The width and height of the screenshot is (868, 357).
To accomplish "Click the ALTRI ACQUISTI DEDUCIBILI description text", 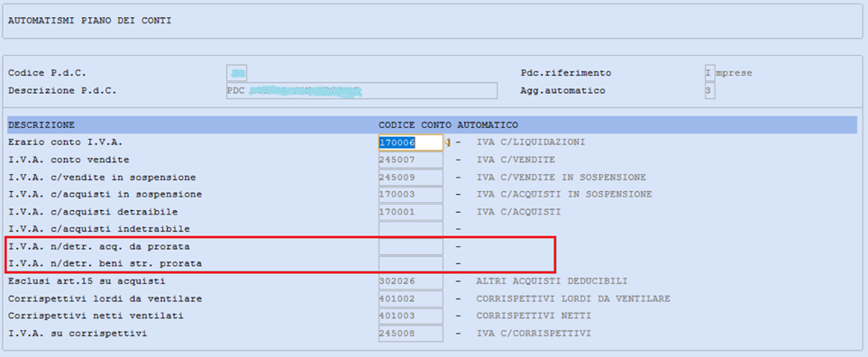I will [552, 281].
